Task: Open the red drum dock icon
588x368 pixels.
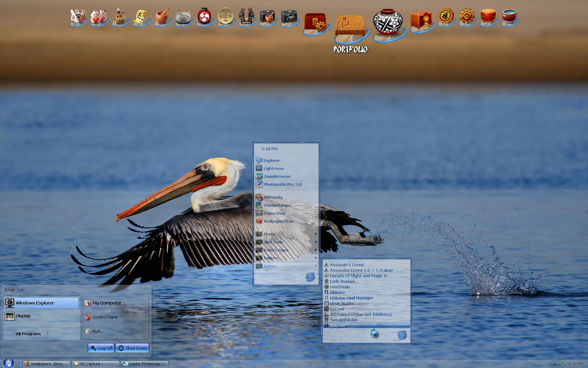Action: [488, 16]
